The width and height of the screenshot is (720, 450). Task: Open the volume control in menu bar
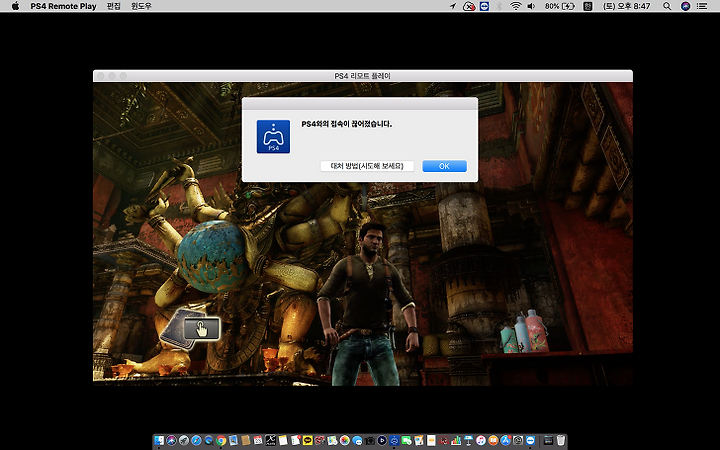531,6
